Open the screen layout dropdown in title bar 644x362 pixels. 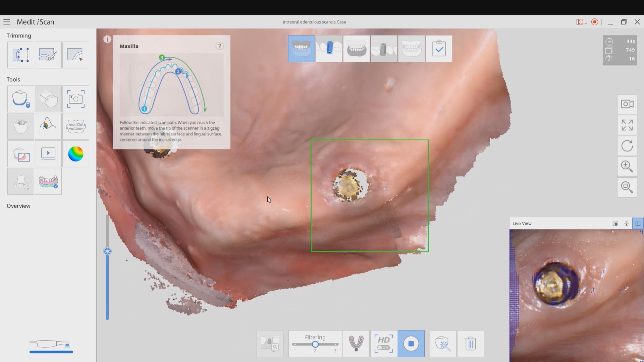click(x=581, y=22)
